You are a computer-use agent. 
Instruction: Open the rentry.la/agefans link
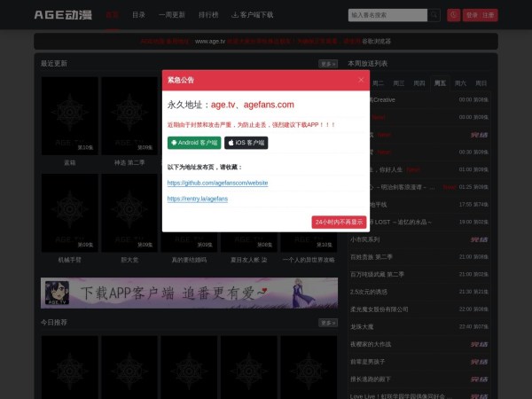click(197, 199)
